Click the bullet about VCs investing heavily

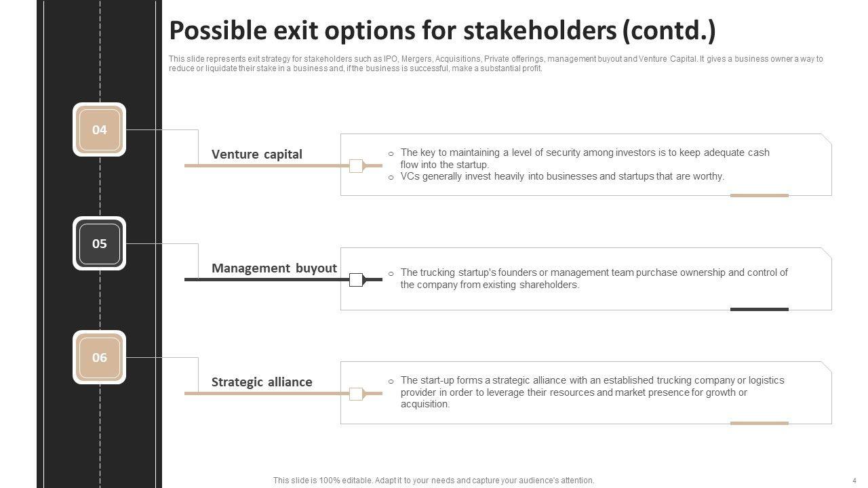[x=562, y=176]
